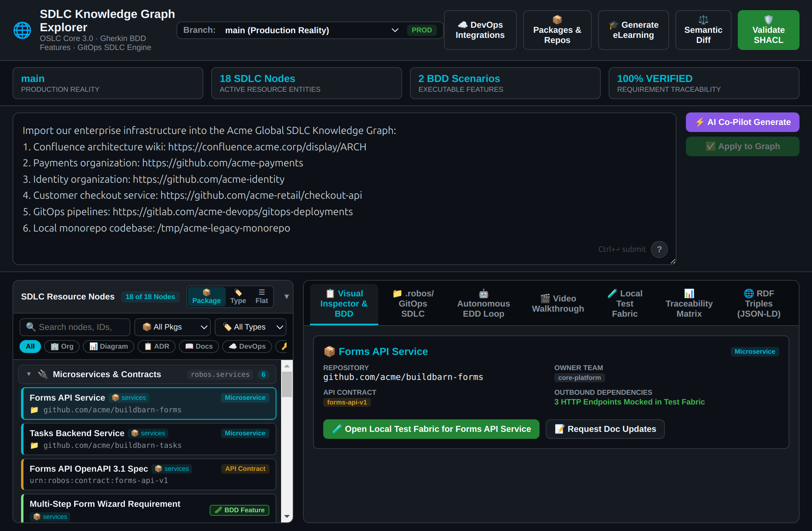Select the Tasks Backend Service node
The image size is (812, 531).
pyautogui.click(x=149, y=439)
